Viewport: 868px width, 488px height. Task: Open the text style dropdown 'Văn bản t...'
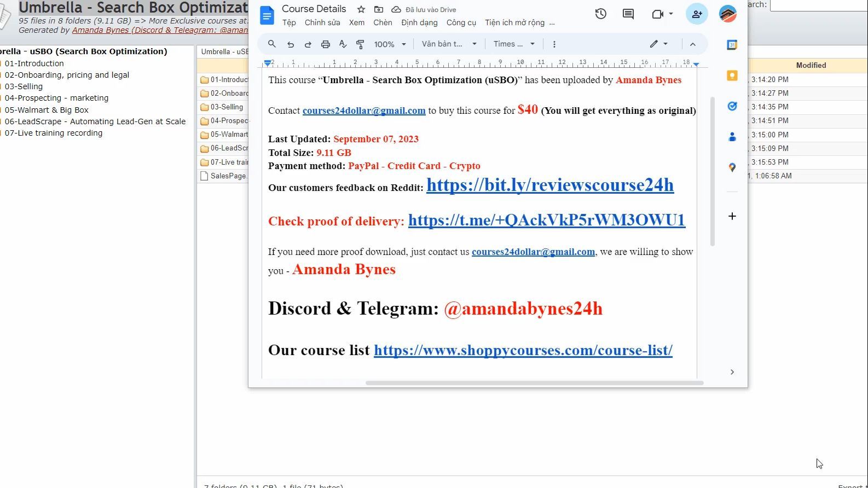pos(449,44)
